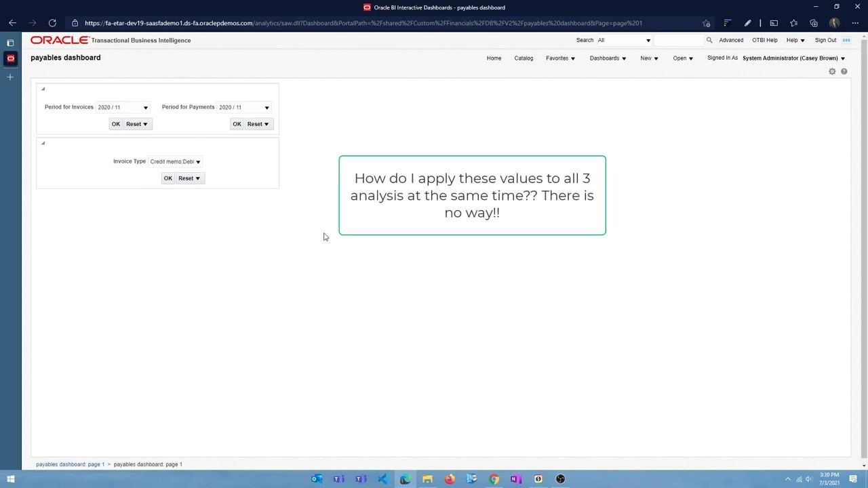The image size is (868, 488).
Task: Open browser Collections icon
Action: (814, 23)
